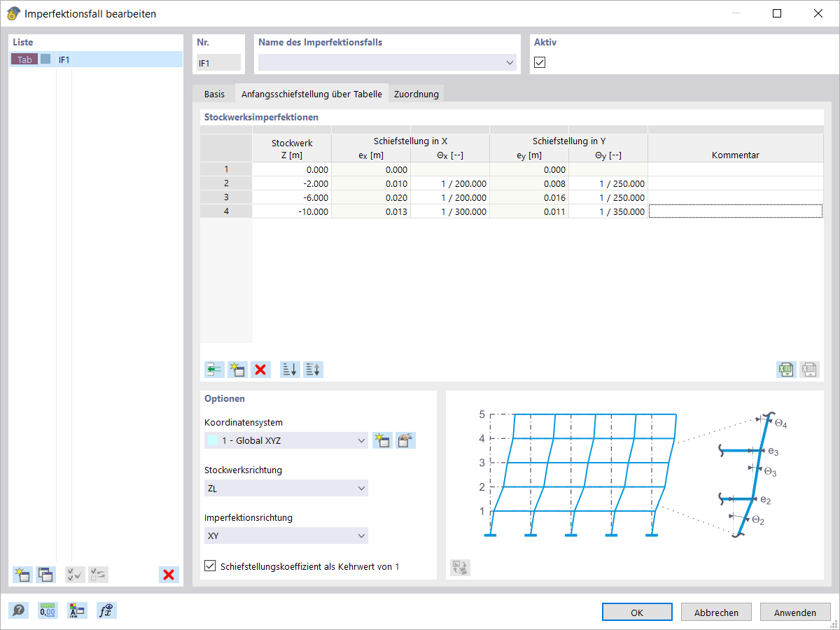
Task: Click the Abbrechen button
Action: click(x=716, y=612)
